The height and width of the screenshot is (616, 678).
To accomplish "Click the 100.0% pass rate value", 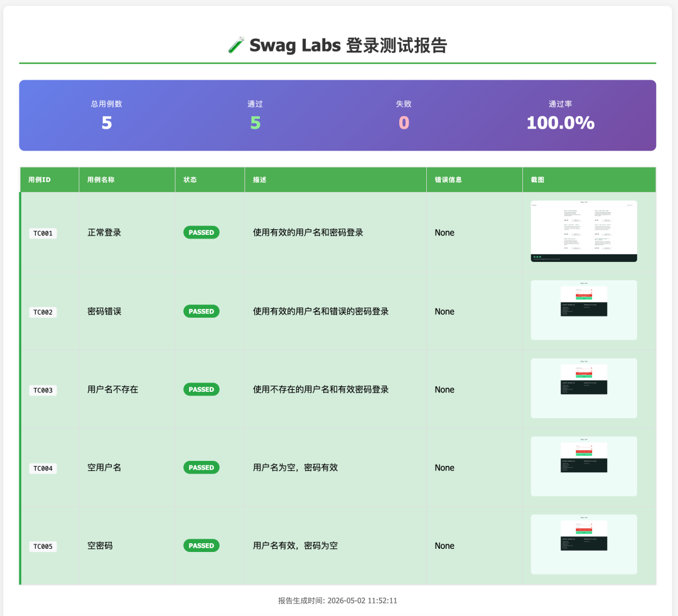I will coord(561,123).
